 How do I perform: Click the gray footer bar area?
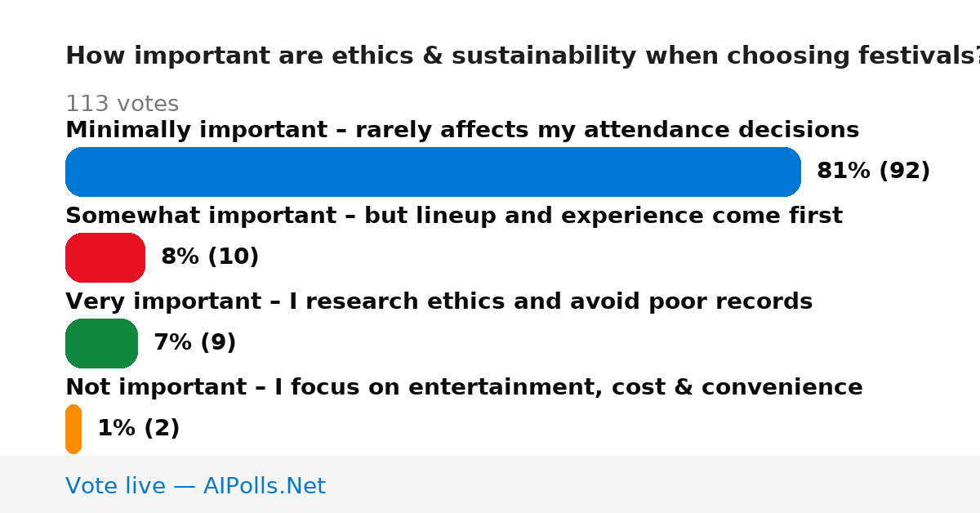pos(490,484)
